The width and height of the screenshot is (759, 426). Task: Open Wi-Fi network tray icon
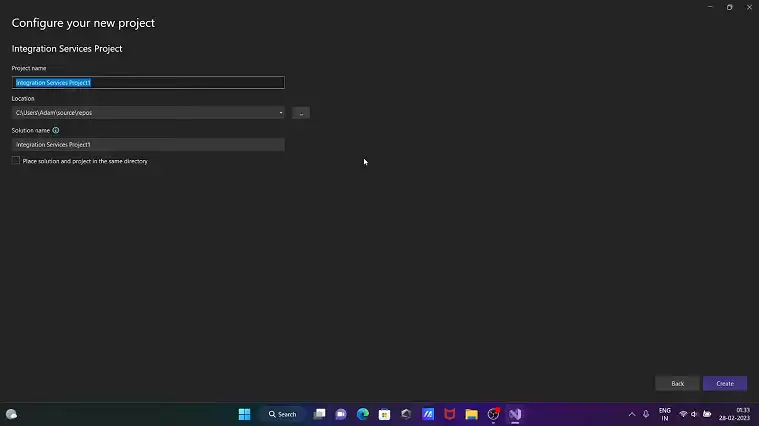pos(683,414)
